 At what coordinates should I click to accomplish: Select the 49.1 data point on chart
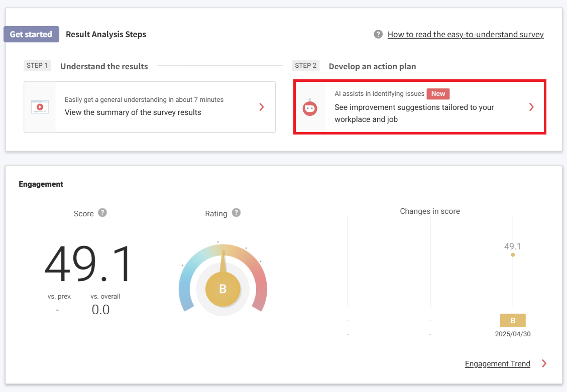point(513,254)
